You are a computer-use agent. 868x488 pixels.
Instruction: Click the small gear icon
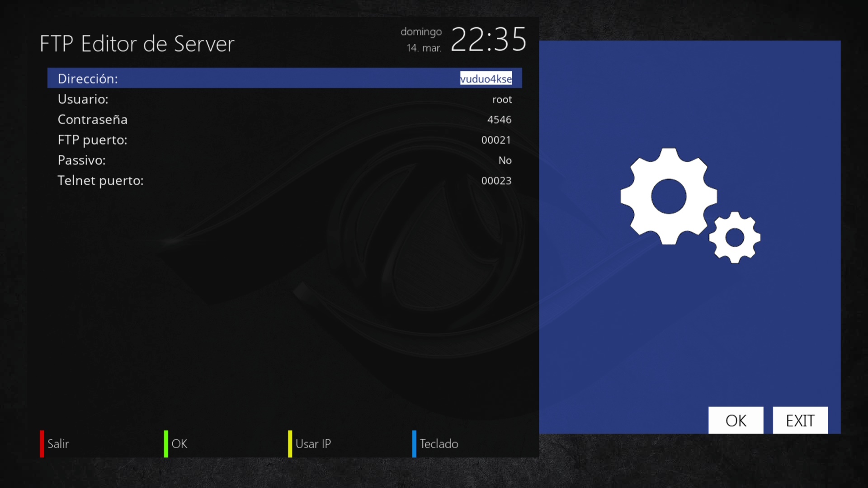[x=735, y=237]
